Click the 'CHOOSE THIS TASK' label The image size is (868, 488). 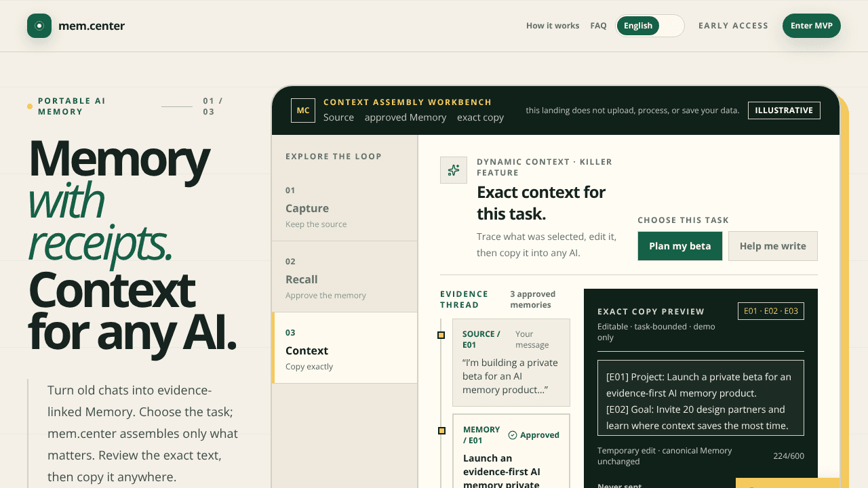click(x=684, y=220)
